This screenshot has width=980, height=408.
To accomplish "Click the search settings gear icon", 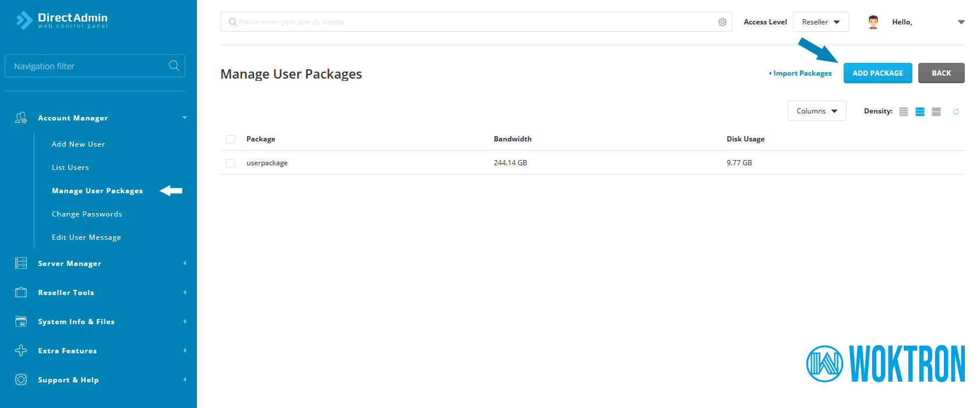I will [722, 22].
